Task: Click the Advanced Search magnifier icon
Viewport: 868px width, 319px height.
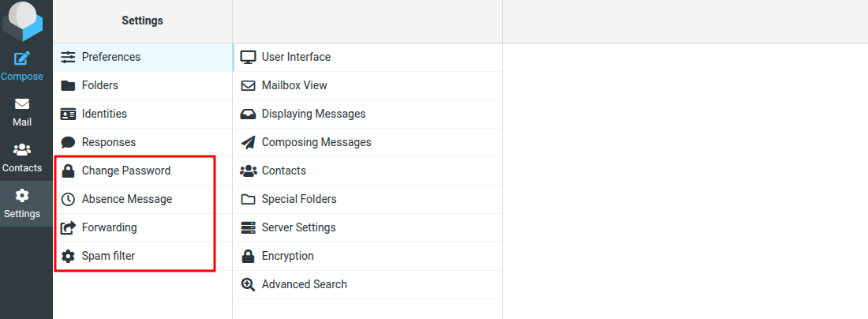Action: pyautogui.click(x=248, y=284)
